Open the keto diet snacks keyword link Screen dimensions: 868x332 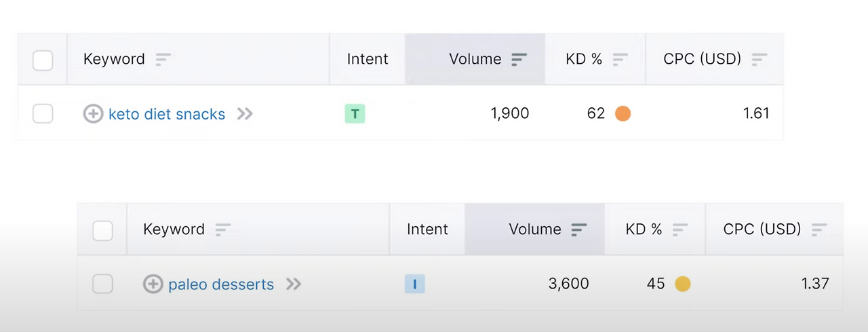coord(167,114)
